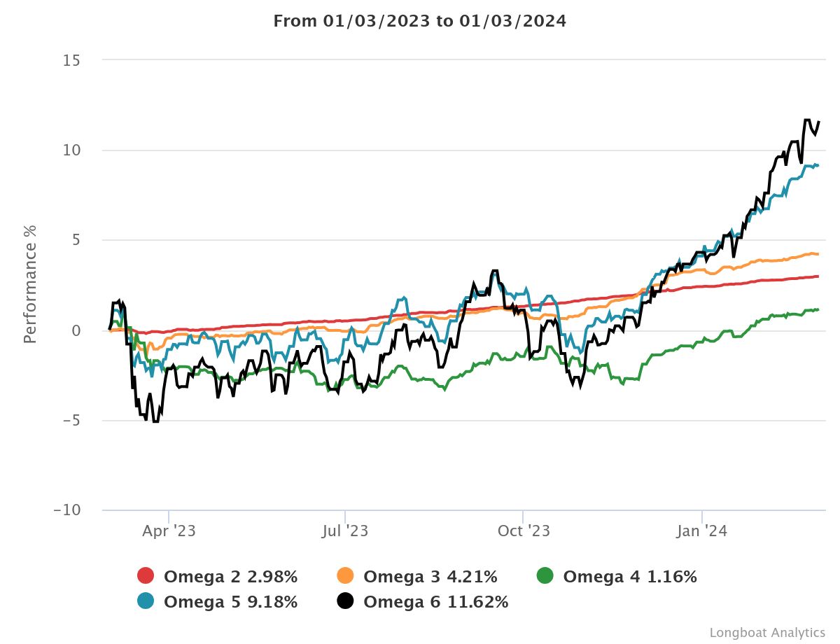Click the Jul '23 axis label
The width and height of the screenshot is (840, 644).
[x=344, y=531]
